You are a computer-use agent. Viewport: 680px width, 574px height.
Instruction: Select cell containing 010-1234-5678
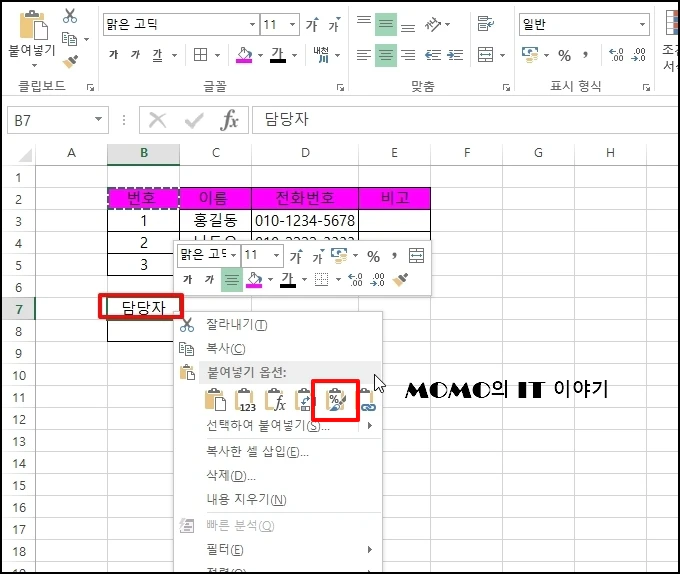click(x=305, y=221)
